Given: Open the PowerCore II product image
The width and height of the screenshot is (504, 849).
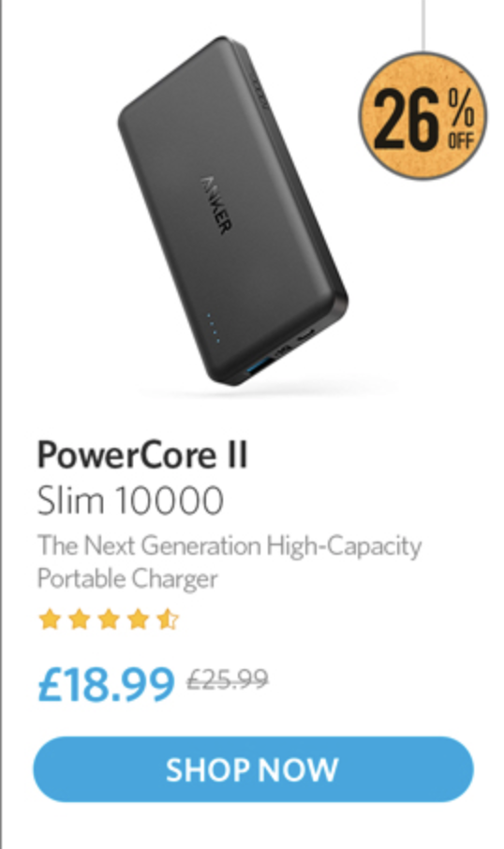Looking at the screenshot, I should click(232, 211).
